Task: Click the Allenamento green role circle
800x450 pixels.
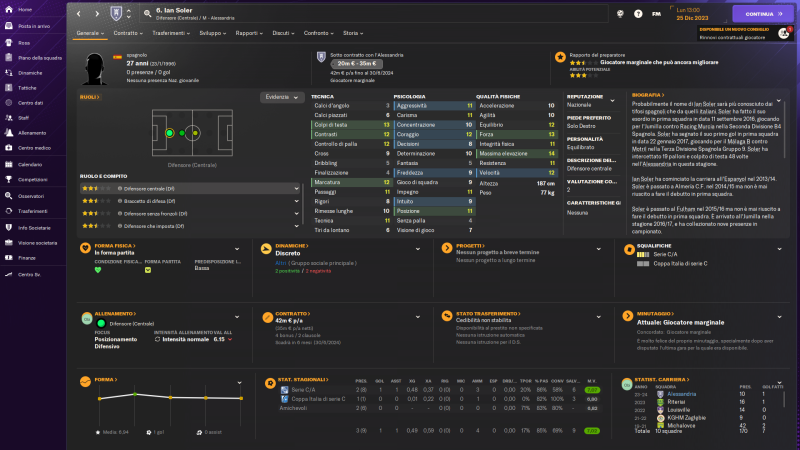Action: pyautogui.click(x=101, y=323)
